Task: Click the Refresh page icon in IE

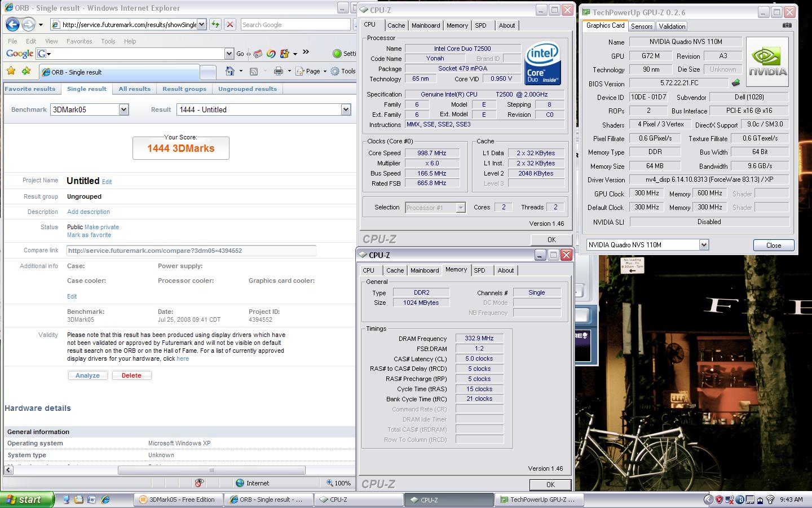Action: [x=215, y=24]
